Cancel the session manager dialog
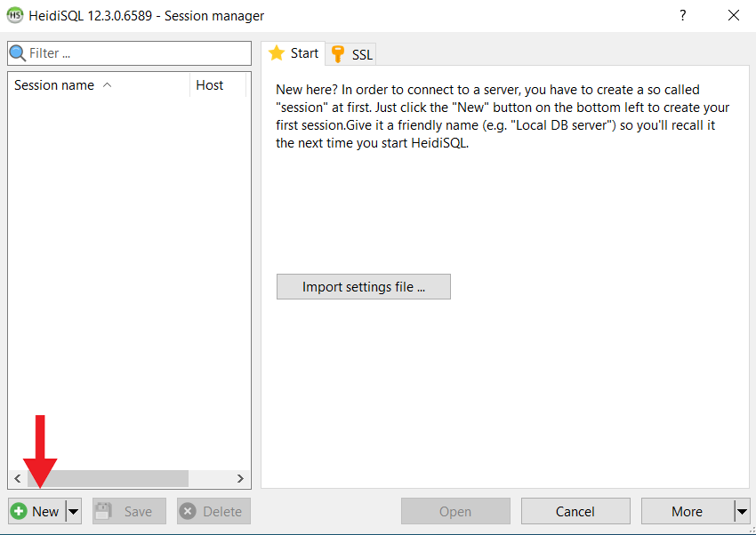 click(575, 511)
